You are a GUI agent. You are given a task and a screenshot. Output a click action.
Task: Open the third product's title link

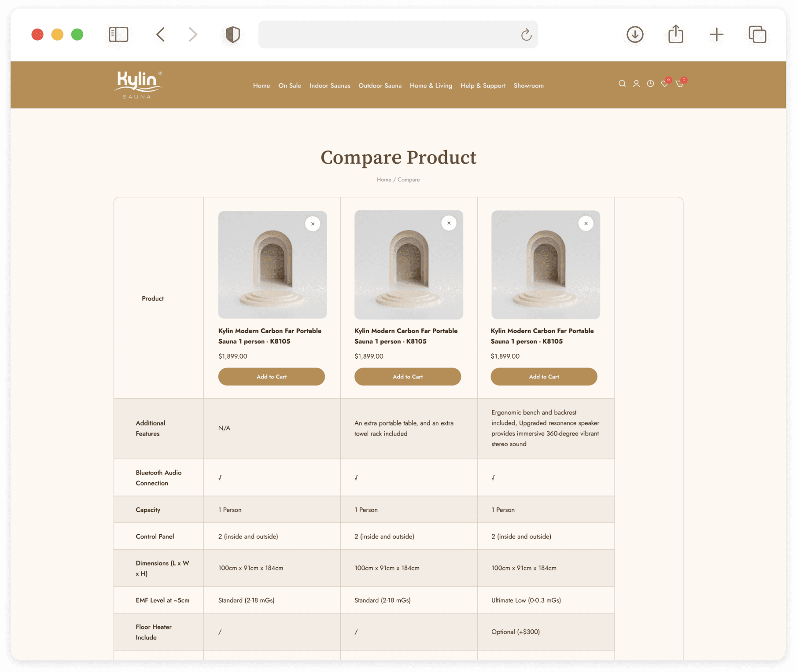click(x=542, y=336)
